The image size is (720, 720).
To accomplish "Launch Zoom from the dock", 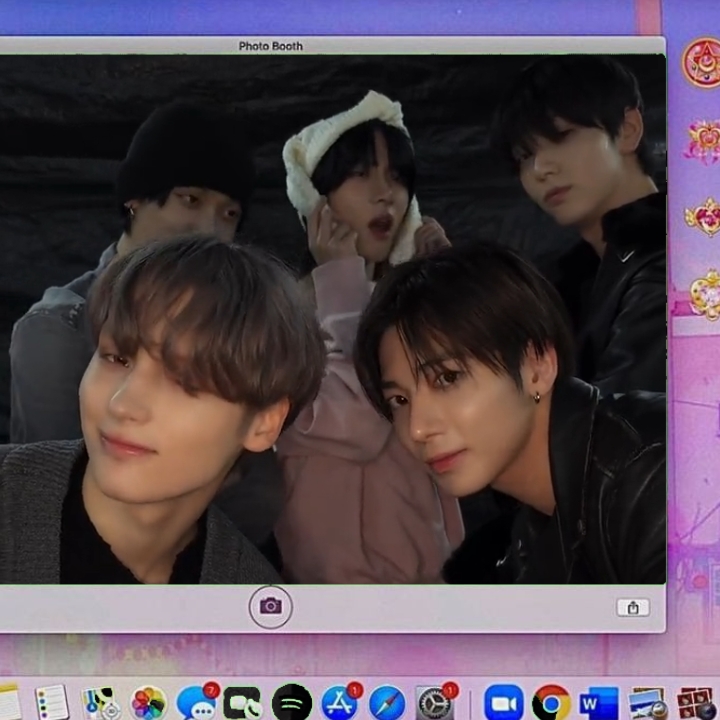I will [503, 702].
